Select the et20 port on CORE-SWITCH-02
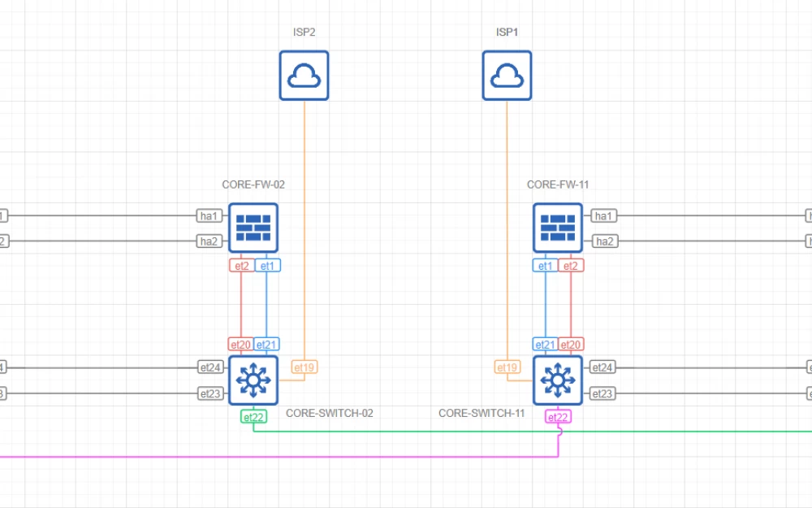Image resolution: width=812 pixels, height=508 pixels. [x=240, y=344]
